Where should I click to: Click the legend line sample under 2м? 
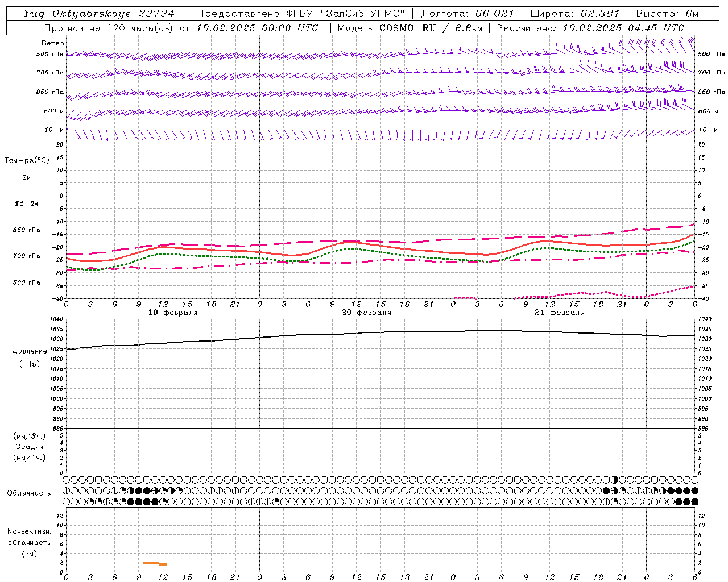(x=26, y=184)
